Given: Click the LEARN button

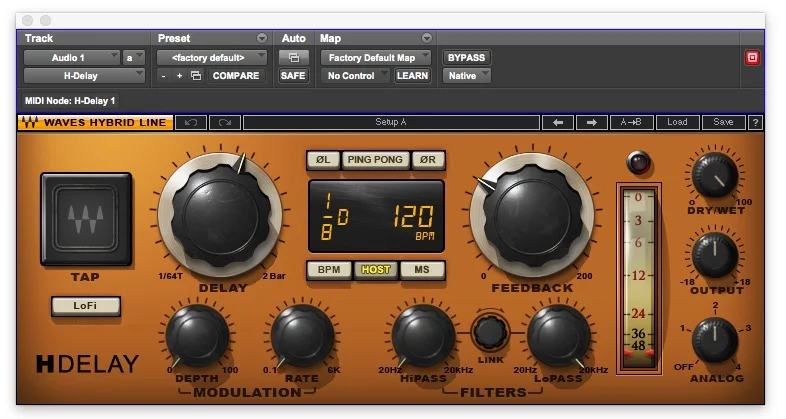Looking at the screenshot, I should click(412, 76).
